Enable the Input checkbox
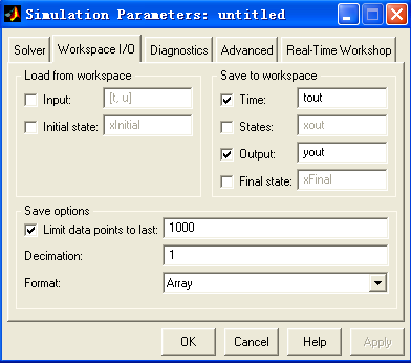This screenshot has height=363, width=412. pyautogui.click(x=31, y=100)
